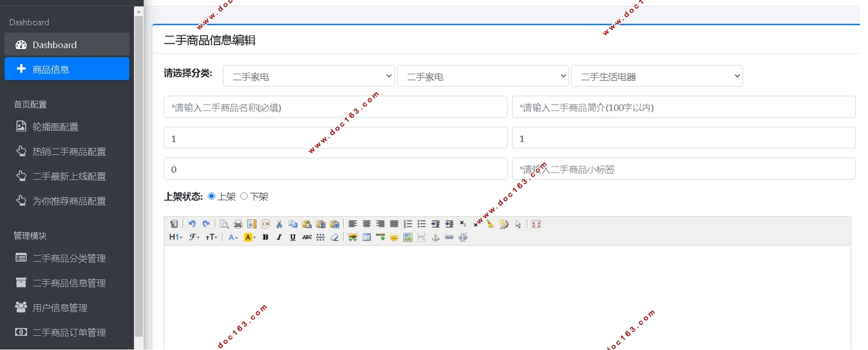Select 下架 listing status
The height and width of the screenshot is (350, 868).
(244, 196)
